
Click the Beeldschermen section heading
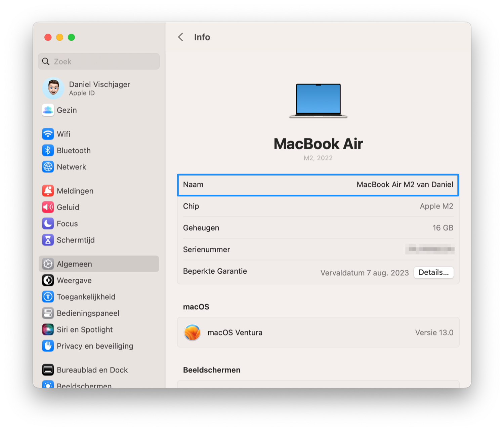coord(212,370)
